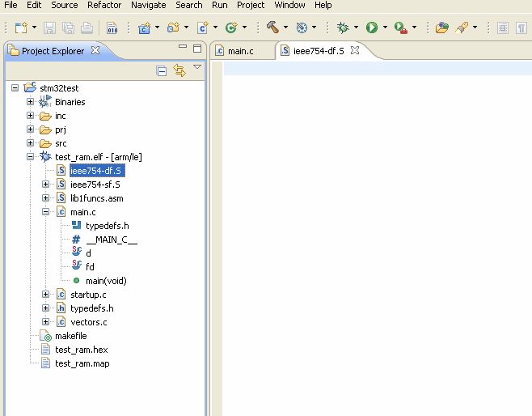
Task: Click inside the ieee754-df.S editor area
Action: coord(378,238)
